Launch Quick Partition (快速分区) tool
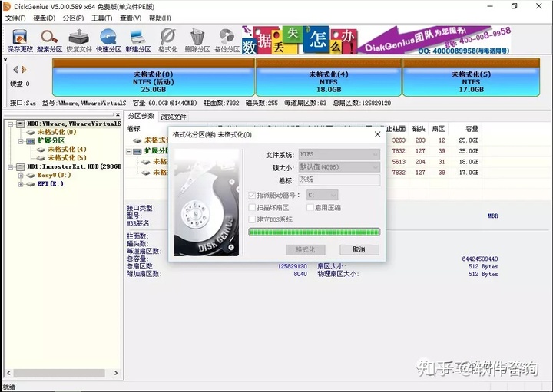553x392 pixels. point(108,41)
